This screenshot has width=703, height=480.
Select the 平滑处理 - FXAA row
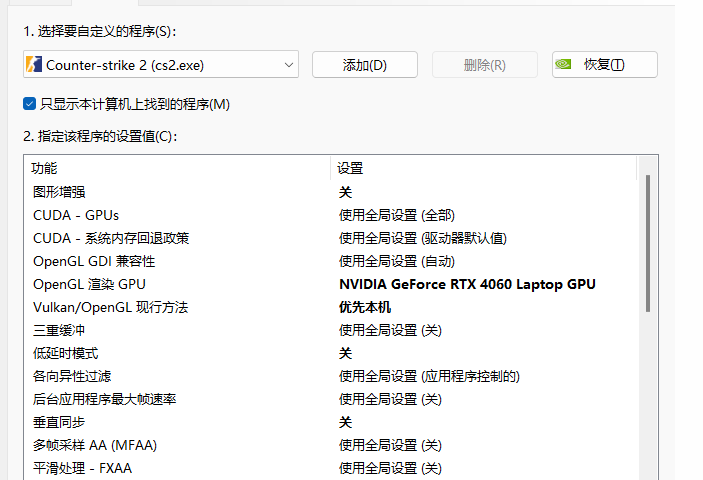pyautogui.click(x=331, y=468)
